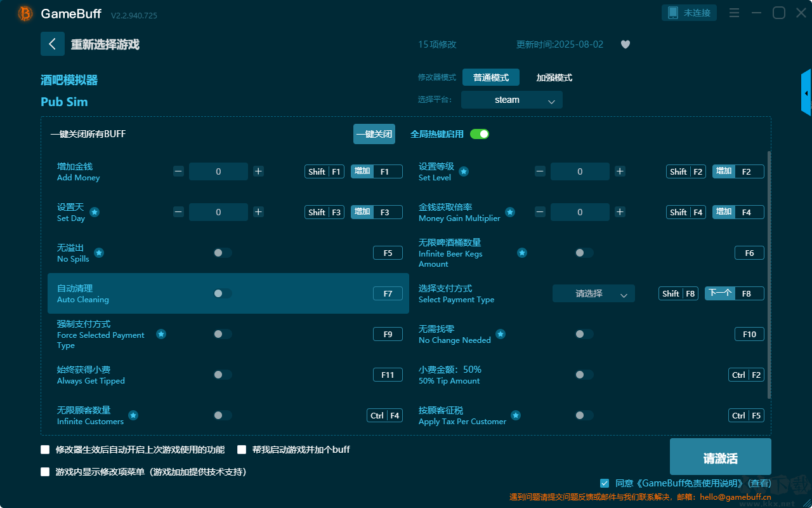The image size is (812, 508).
Task: Click star icon beside Infinite Customers
Action: (x=133, y=415)
